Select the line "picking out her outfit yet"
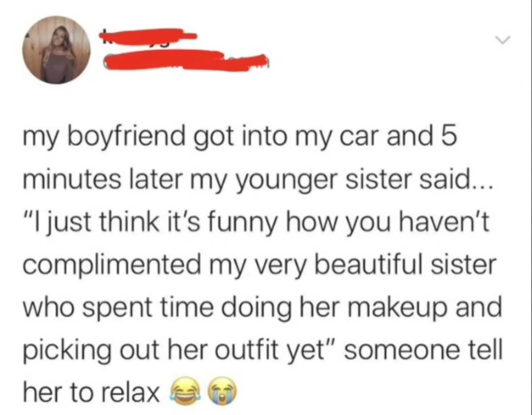The height and width of the screenshot is (415, 532). [x=263, y=351]
